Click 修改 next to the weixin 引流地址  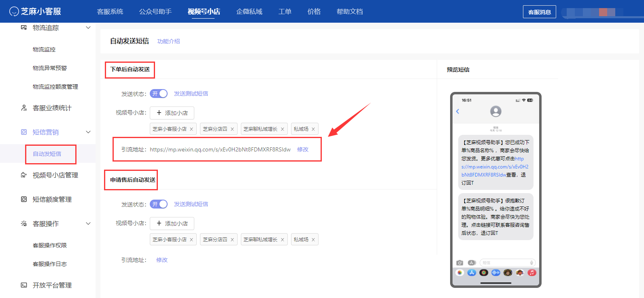click(303, 149)
